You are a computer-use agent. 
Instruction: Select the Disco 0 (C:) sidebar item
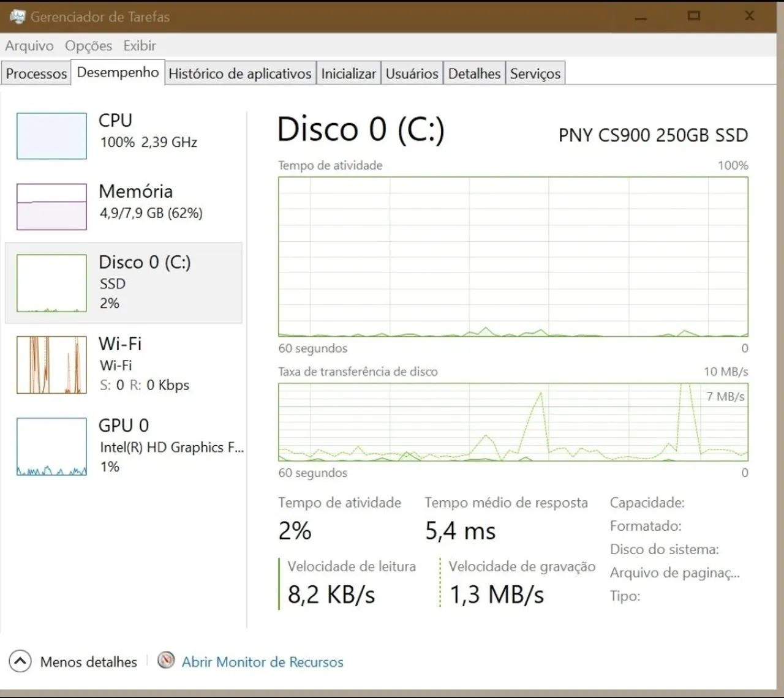tap(124, 282)
